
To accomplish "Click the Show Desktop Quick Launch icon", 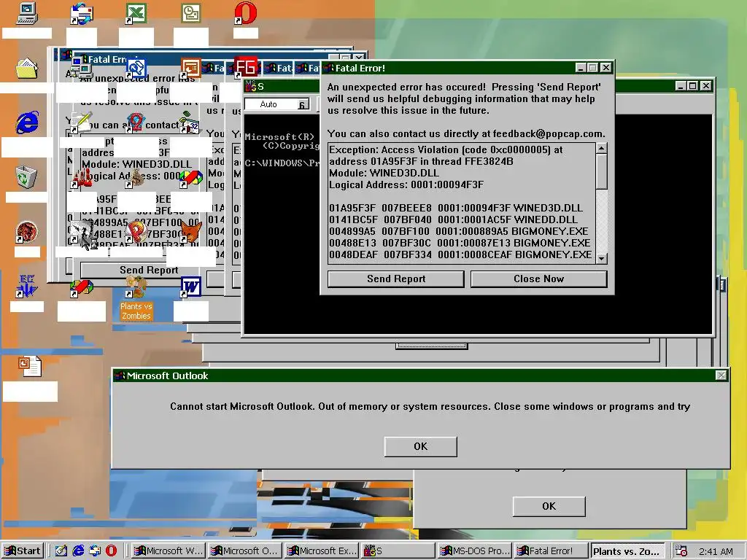I will coord(61,551).
